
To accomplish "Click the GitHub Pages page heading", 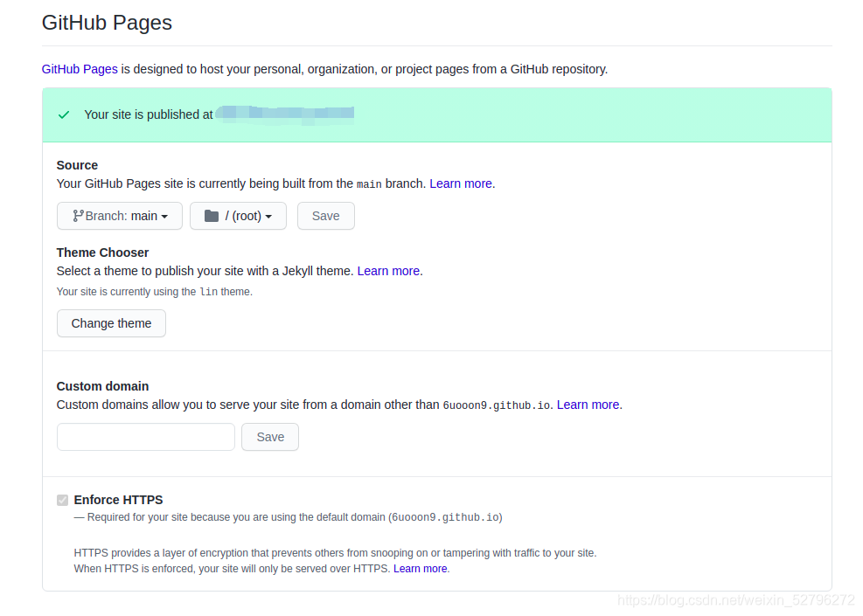I will pyautogui.click(x=107, y=23).
